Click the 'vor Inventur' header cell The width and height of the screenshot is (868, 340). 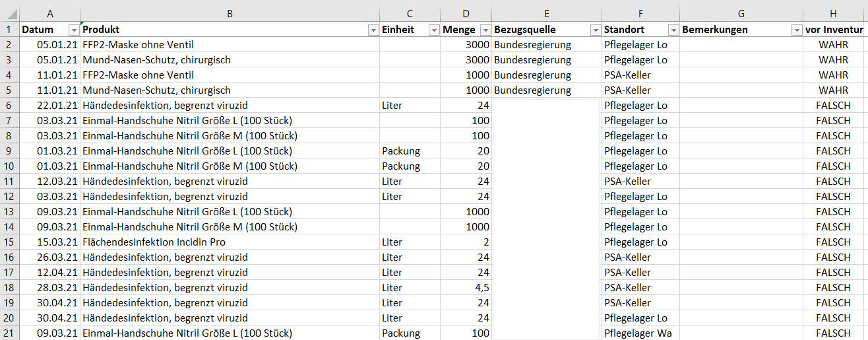tap(834, 30)
